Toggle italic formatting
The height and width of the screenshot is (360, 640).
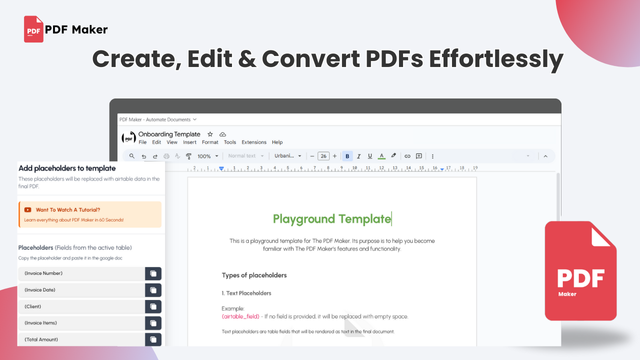359,156
